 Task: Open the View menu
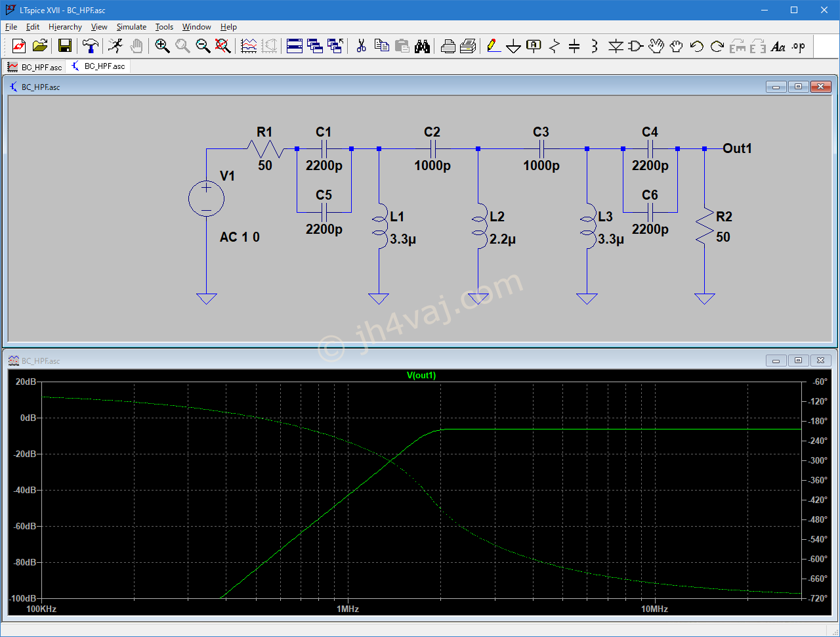(99, 27)
